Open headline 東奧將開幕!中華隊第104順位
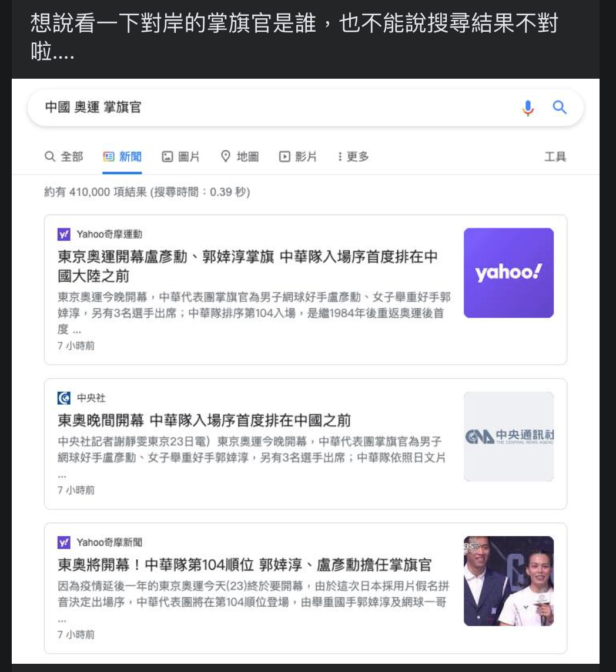This screenshot has width=616, height=672. (x=245, y=565)
